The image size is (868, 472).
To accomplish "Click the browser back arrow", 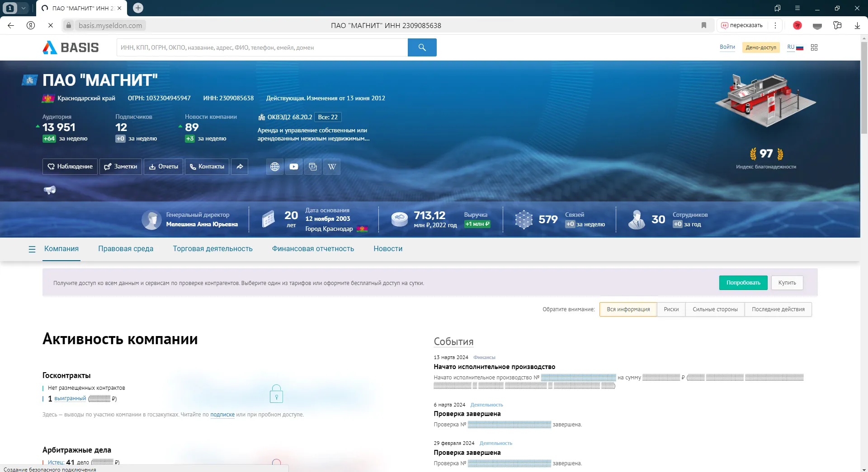I will tap(11, 25).
